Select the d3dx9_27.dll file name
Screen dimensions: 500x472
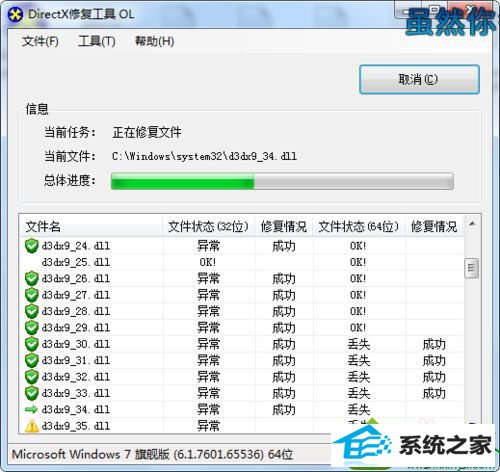(76, 295)
